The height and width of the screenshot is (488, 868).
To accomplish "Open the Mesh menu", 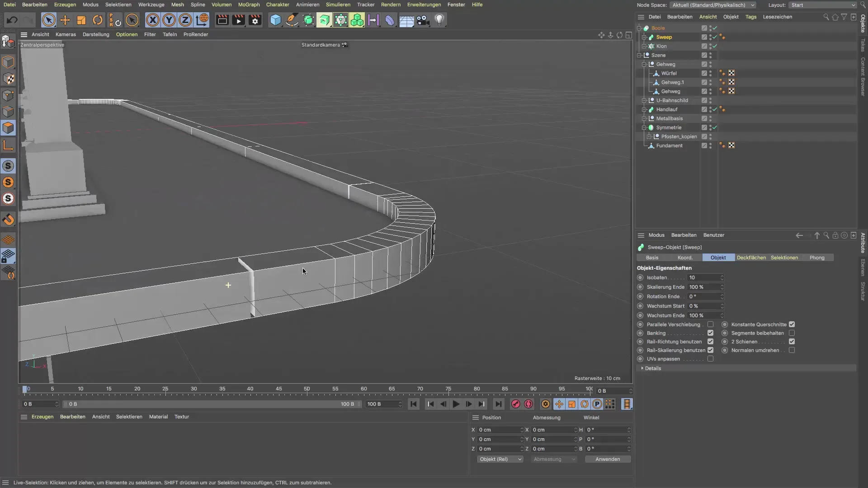I will 177,5.
